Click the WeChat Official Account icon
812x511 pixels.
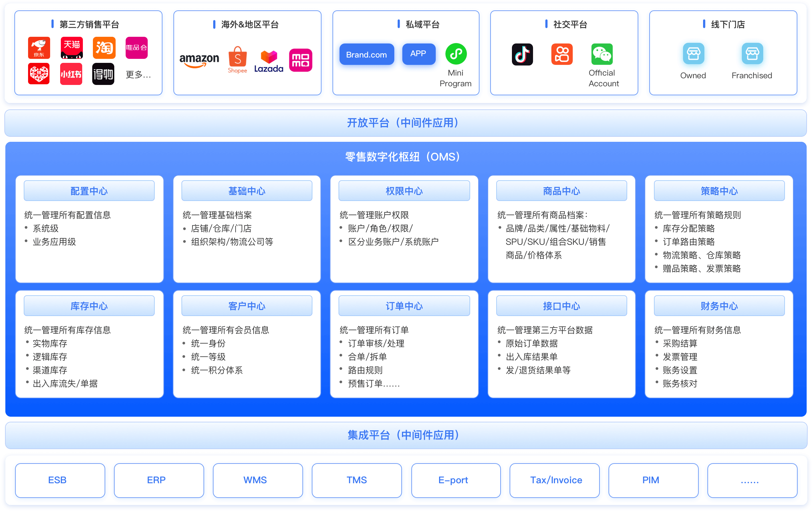[x=602, y=54]
